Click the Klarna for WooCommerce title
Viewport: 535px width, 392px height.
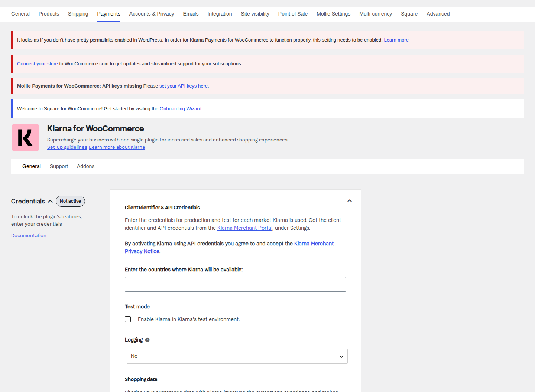(x=95, y=128)
